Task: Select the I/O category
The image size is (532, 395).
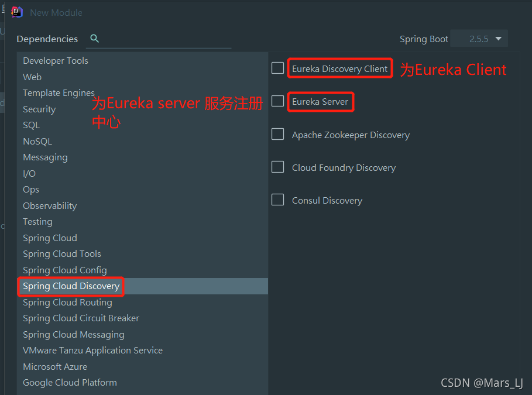Action: point(142,174)
